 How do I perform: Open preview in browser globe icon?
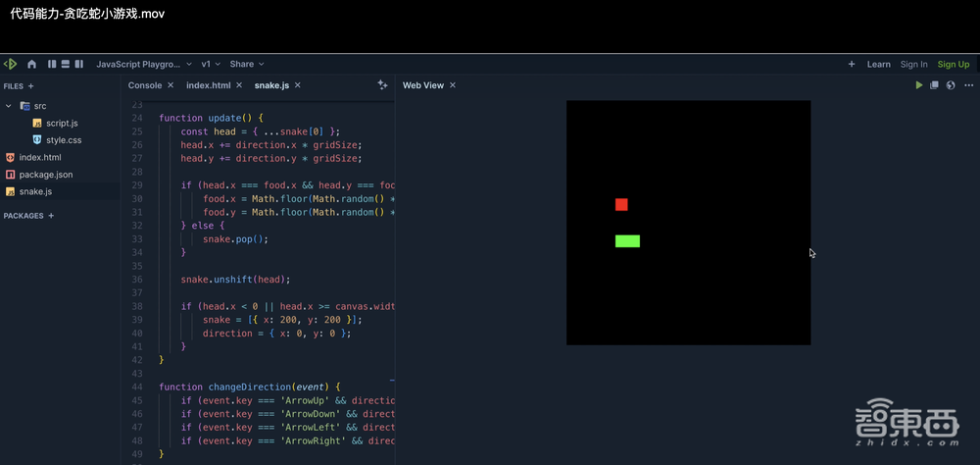(x=951, y=85)
